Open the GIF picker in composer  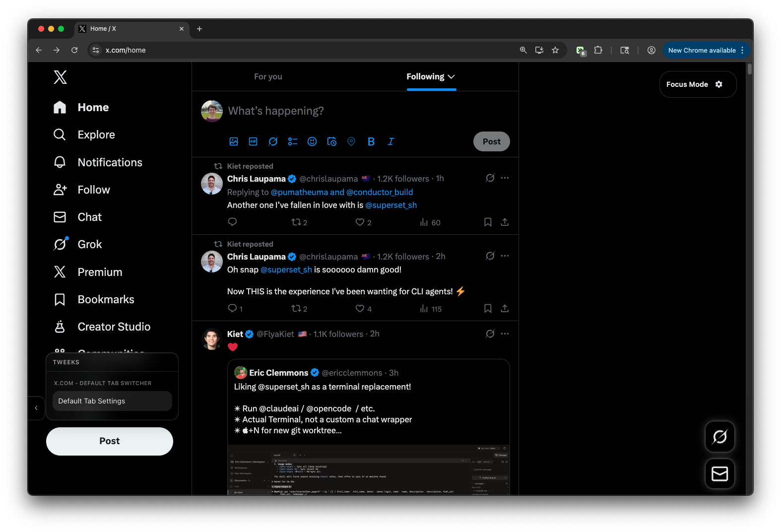point(253,141)
